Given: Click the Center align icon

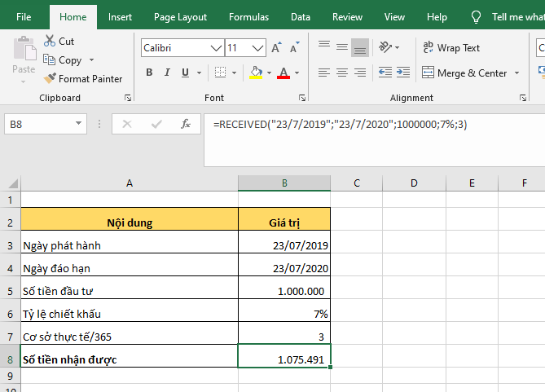Looking at the screenshot, I should [x=341, y=73].
